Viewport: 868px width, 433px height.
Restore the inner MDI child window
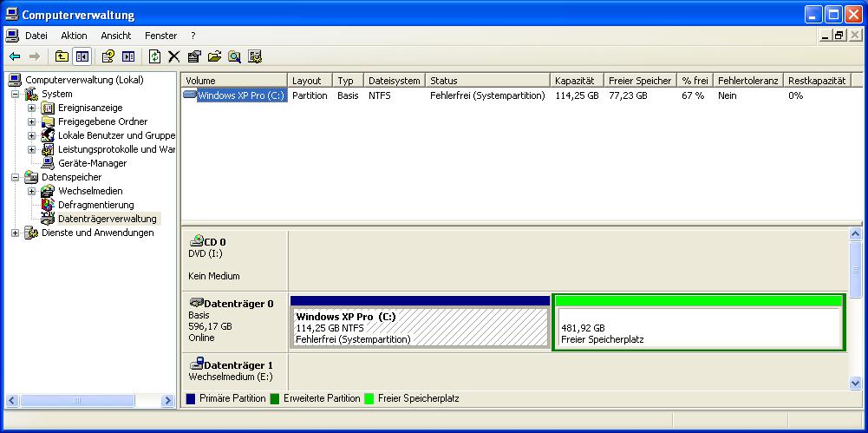click(x=839, y=36)
